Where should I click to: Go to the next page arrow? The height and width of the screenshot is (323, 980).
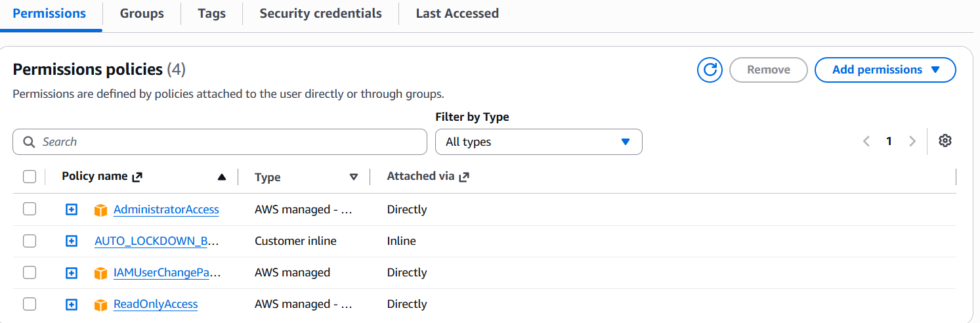[x=912, y=141]
